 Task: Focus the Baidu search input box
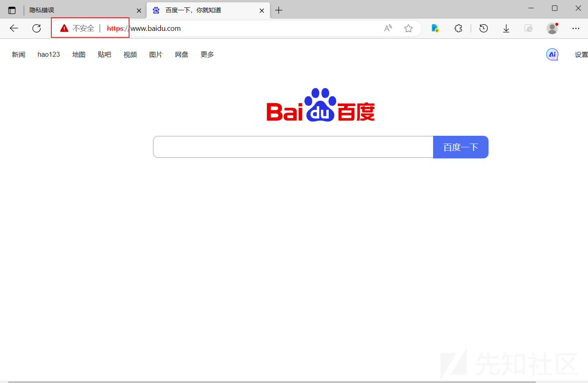pyautogui.click(x=293, y=147)
